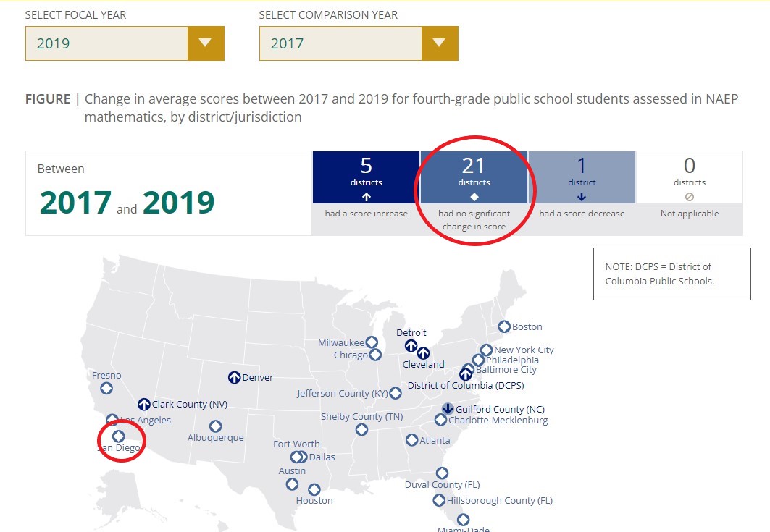Click the 2019 focal year field
This screenshot has height=532, width=770.
106,43
